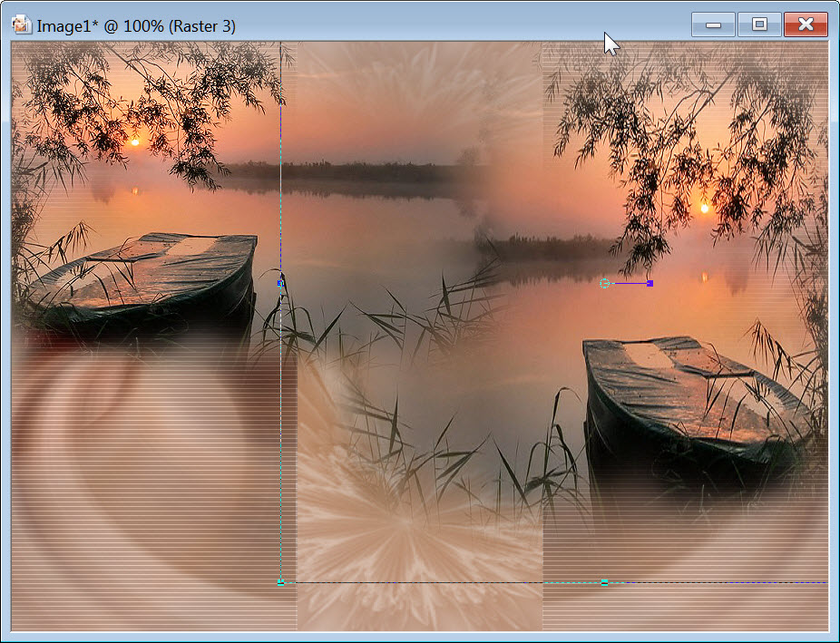This screenshot has width=840, height=643.
Task: Grab the bottom-left corner selection handle
Action: 280,582
